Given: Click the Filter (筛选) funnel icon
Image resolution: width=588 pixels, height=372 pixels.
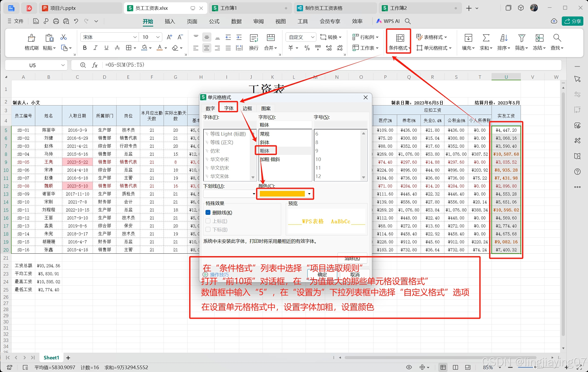Looking at the screenshot, I should tap(521, 38).
